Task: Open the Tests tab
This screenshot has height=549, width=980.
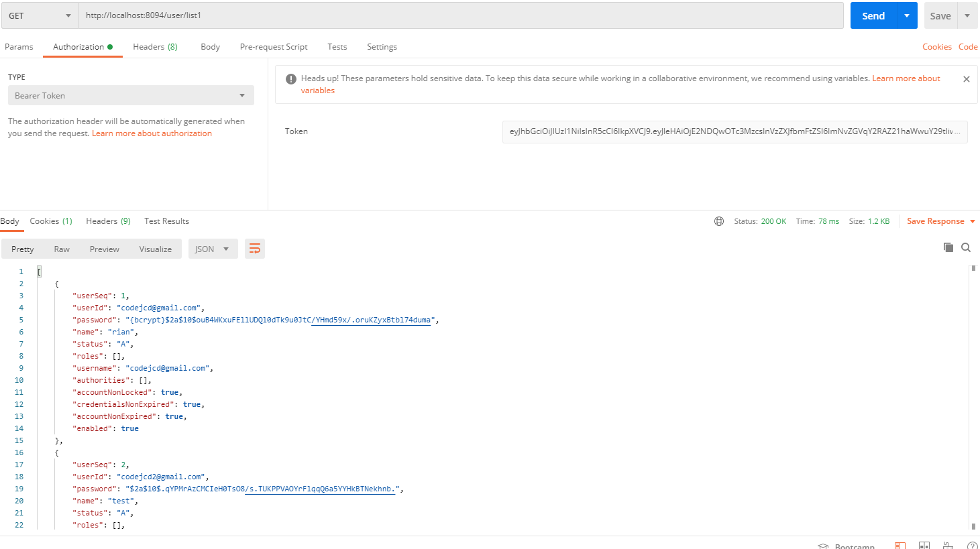Action: [x=337, y=47]
